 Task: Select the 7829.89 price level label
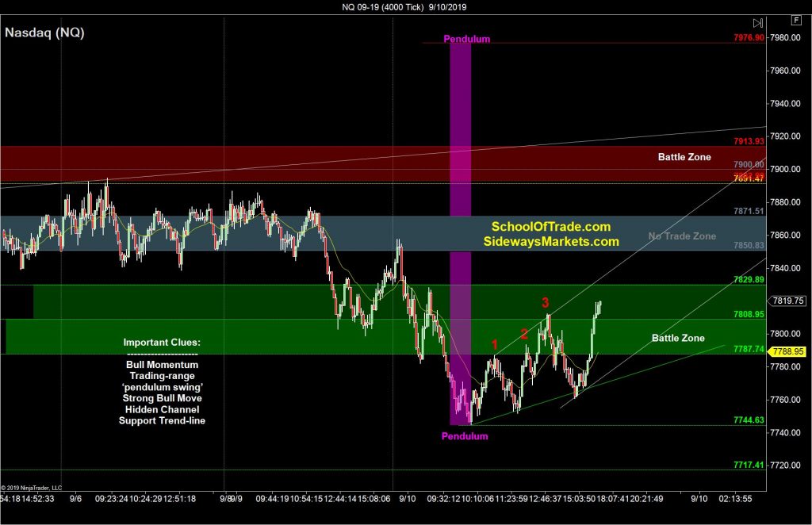(x=749, y=280)
